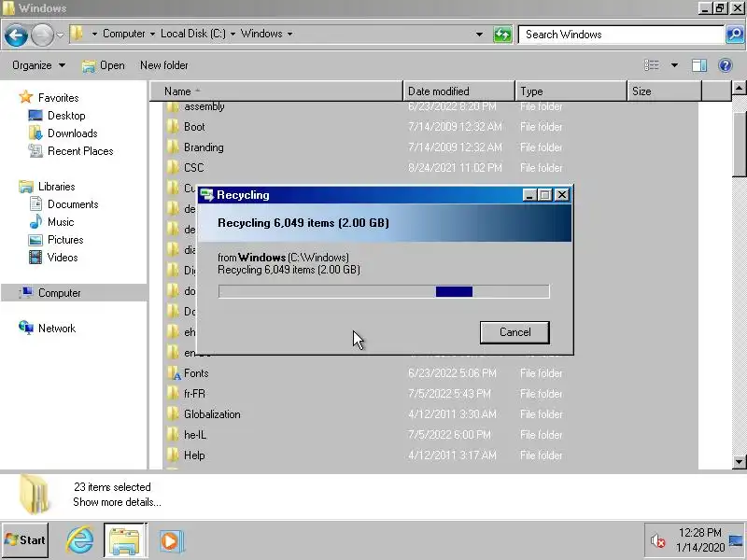Open the Documents library

click(73, 204)
